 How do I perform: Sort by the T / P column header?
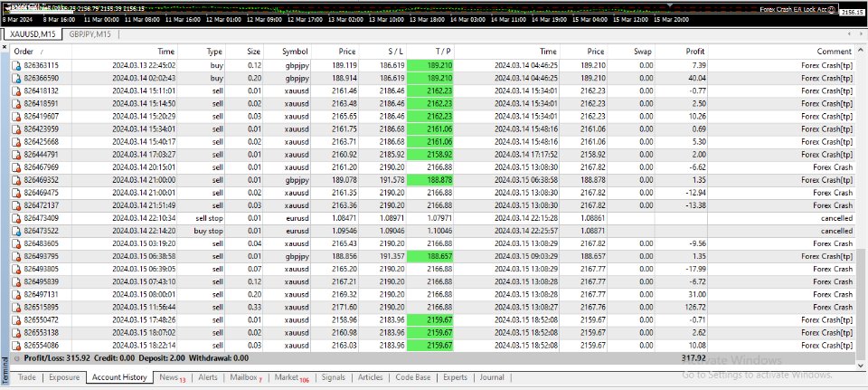(x=430, y=52)
